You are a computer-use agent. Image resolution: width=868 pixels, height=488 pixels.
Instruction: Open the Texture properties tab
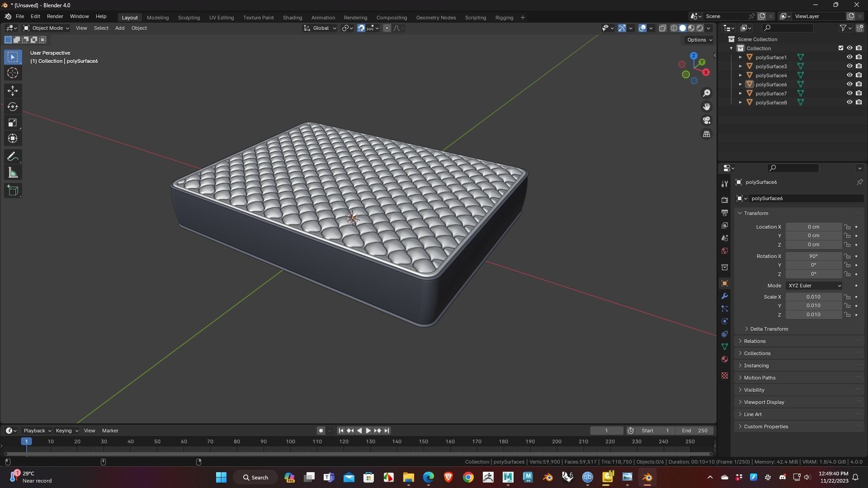click(x=725, y=375)
